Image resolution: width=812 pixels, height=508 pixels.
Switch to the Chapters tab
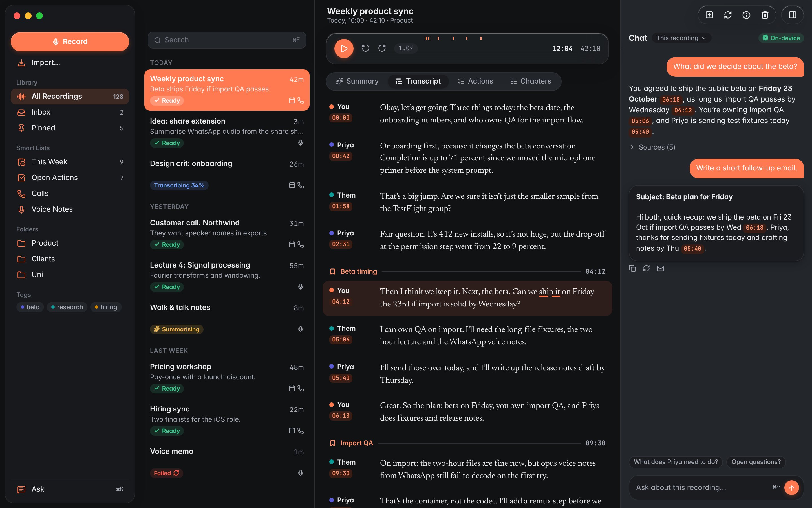tap(531, 81)
